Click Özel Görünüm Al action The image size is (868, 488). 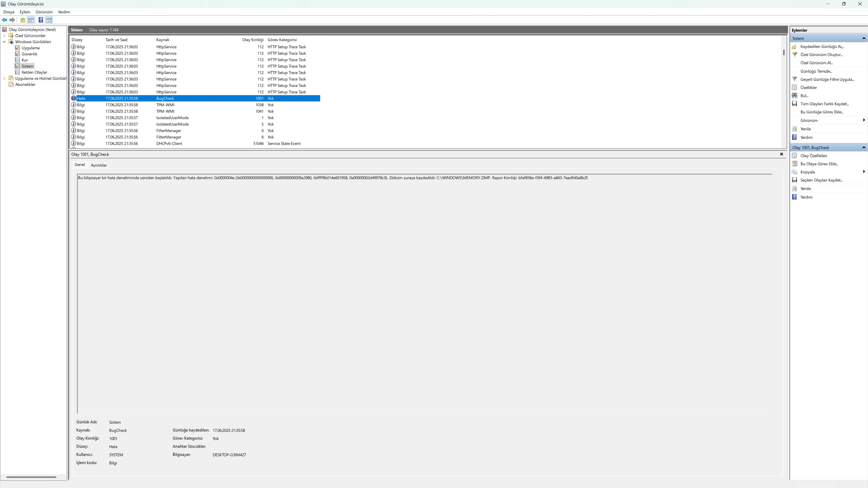coord(816,63)
